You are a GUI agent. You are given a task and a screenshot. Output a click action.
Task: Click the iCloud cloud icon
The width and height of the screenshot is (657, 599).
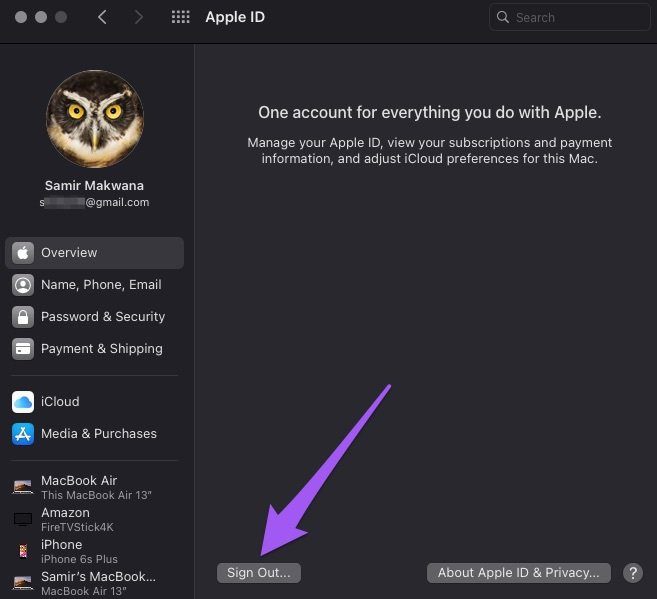click(23, 402)
